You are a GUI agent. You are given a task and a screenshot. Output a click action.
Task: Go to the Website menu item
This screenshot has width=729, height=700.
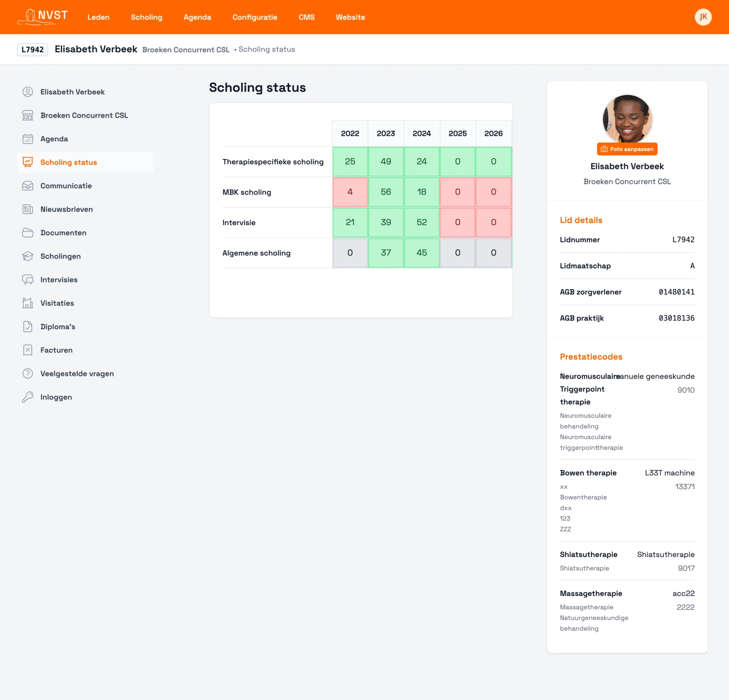click(350, 17)
